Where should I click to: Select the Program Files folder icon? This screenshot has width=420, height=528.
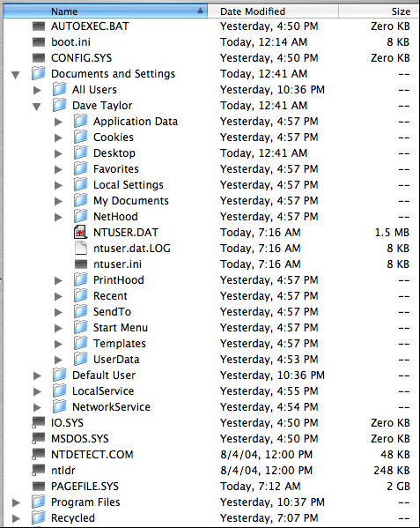tap(39, 502)
